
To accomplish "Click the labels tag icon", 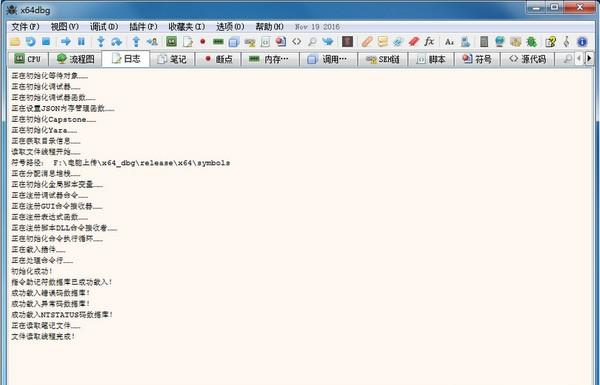I will tap(398, 41).
